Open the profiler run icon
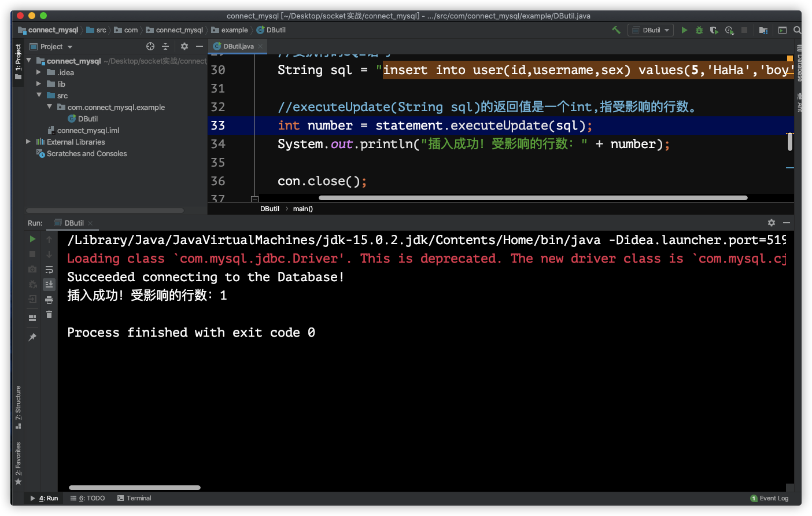Screen dimensions: 812x516 pyautogui.click(x=729, y=30)
